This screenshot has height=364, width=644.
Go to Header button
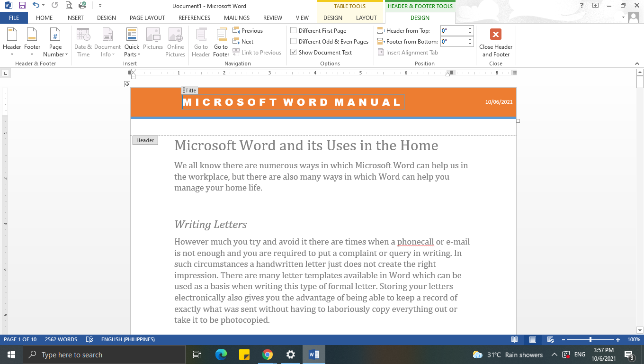(x=201, y=42)
